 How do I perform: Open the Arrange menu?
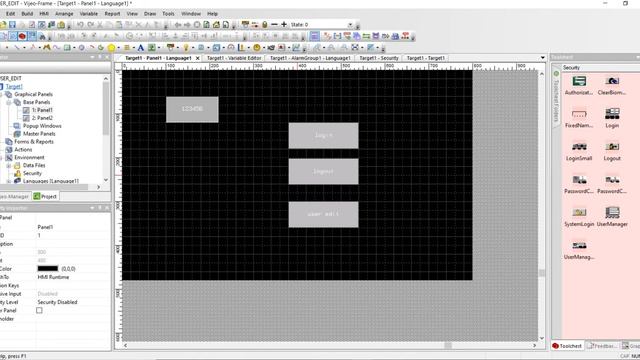(64, 13)
